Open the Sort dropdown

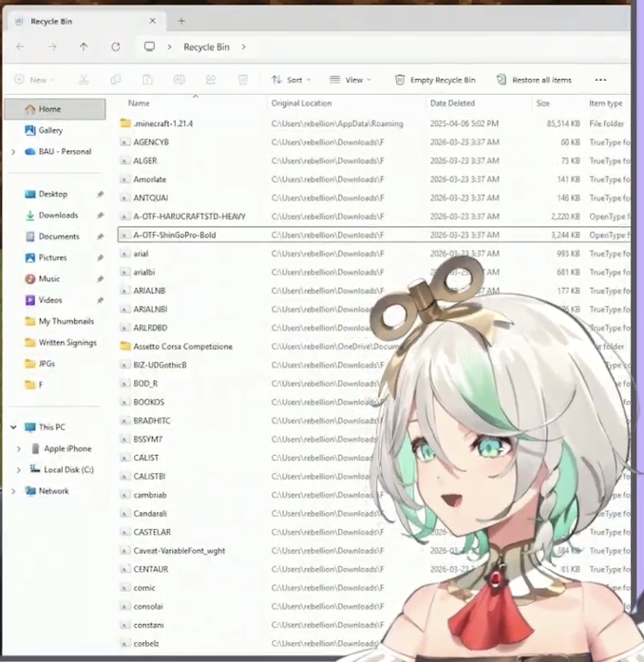[291, 80]
